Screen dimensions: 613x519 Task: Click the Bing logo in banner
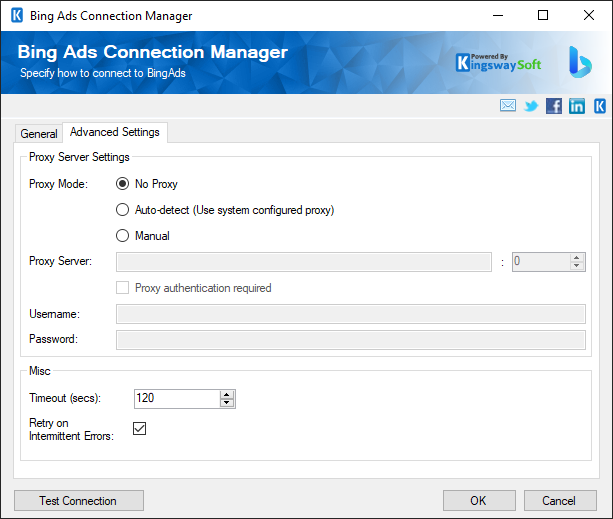[x=580, y=62]
